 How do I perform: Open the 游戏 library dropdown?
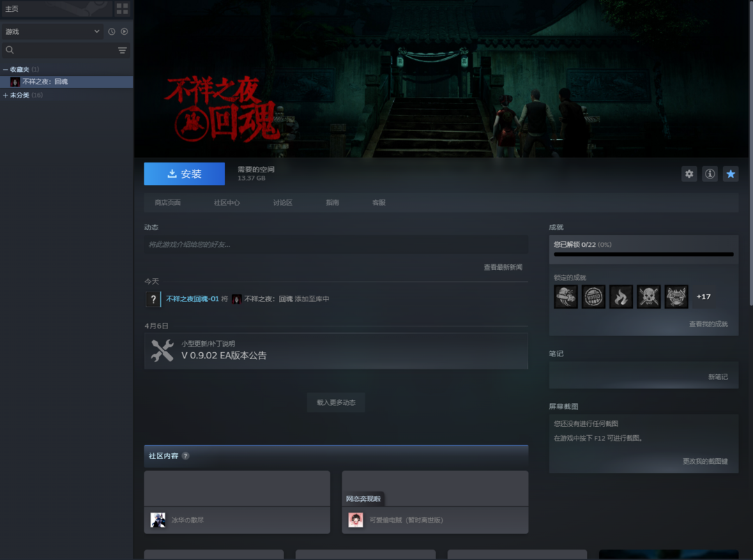click(x=52, y=31)
